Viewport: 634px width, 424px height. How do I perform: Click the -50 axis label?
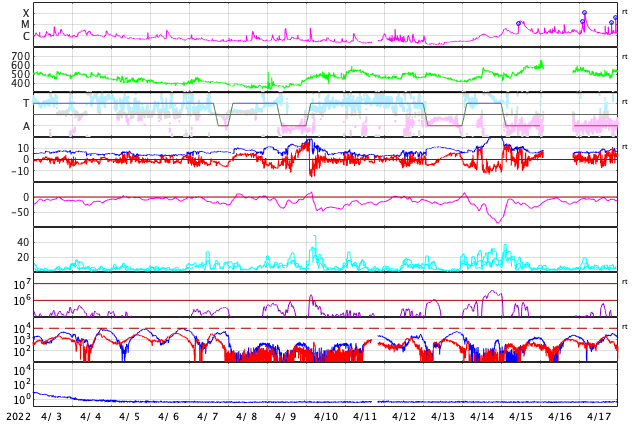[21, 212]
